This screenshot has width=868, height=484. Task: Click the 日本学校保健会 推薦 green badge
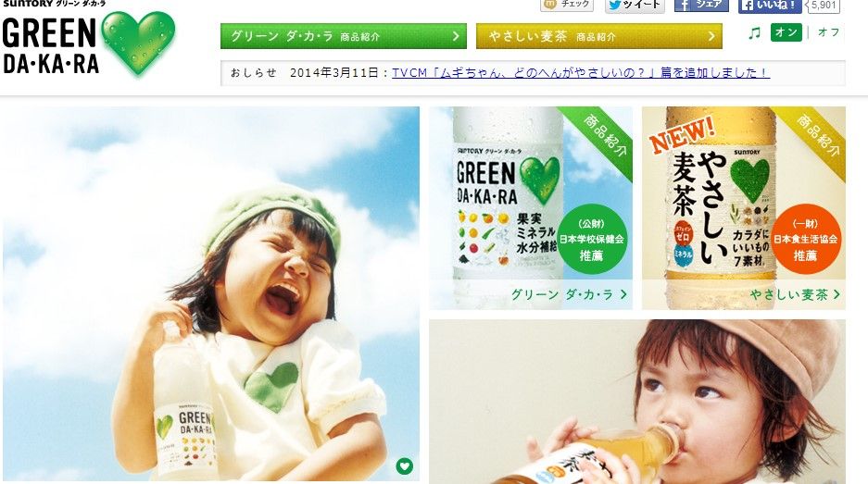click(x=592, y=239)
